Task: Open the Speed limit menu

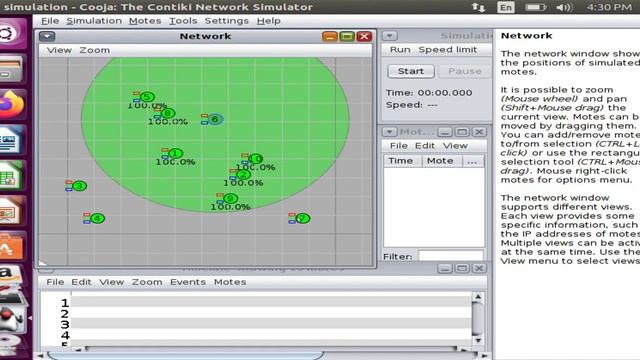Action: [x=448, y=50]
